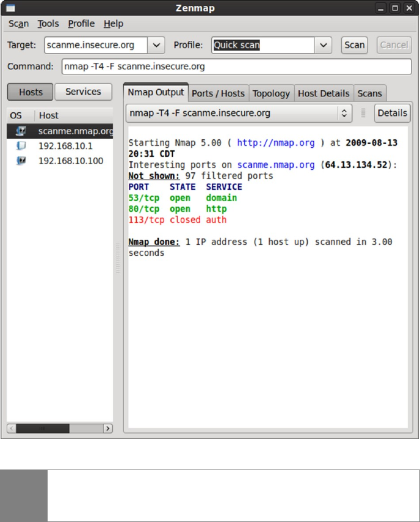Viewport: 420px width, 522px height.
Task: Select host 192.168.10.1 in the list
Action: point(60,146)
